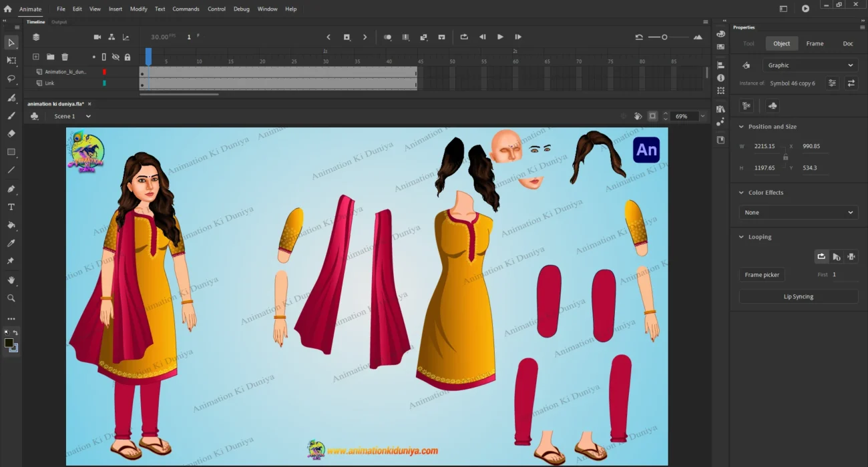Viewport: 868px width, 467px height.
Task: Choose the Paint Bucket tool
Action: [x=11, y=225]
